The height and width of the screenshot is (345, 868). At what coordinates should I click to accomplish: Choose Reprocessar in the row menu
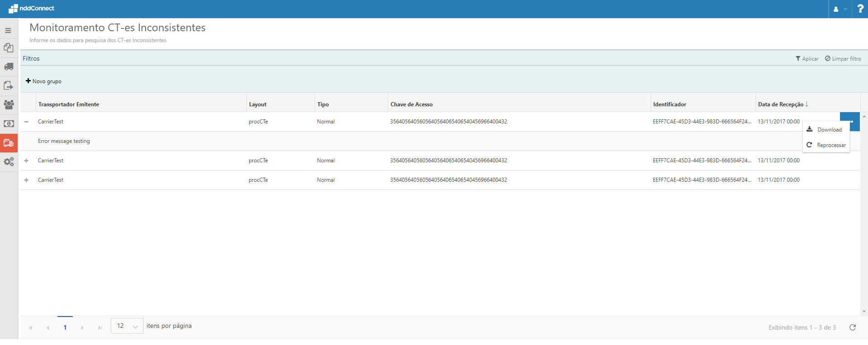tap(830, 145)
